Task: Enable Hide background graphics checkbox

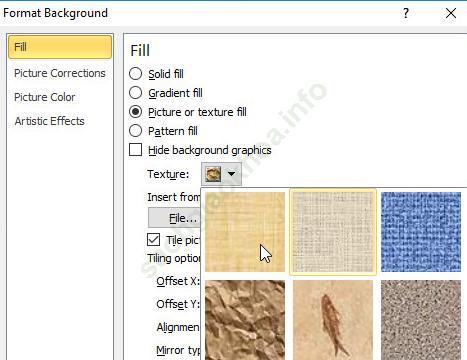Action: point(135,150)
